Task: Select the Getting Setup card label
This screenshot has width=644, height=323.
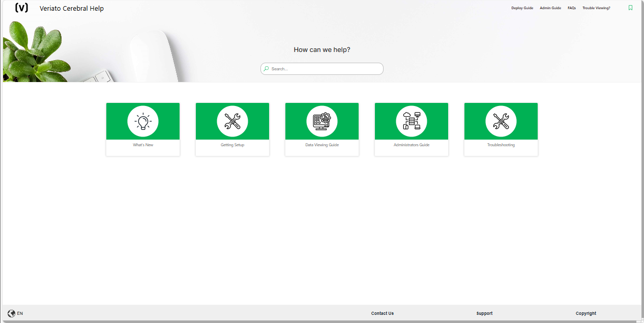Action: [232, 145]
